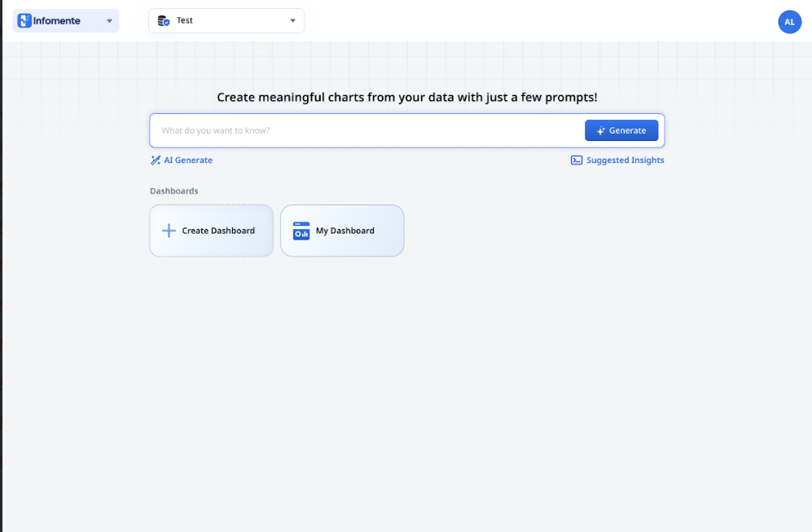Click the database icon beside Test
This screenshot has width=812, height=532.
point(163,20)
